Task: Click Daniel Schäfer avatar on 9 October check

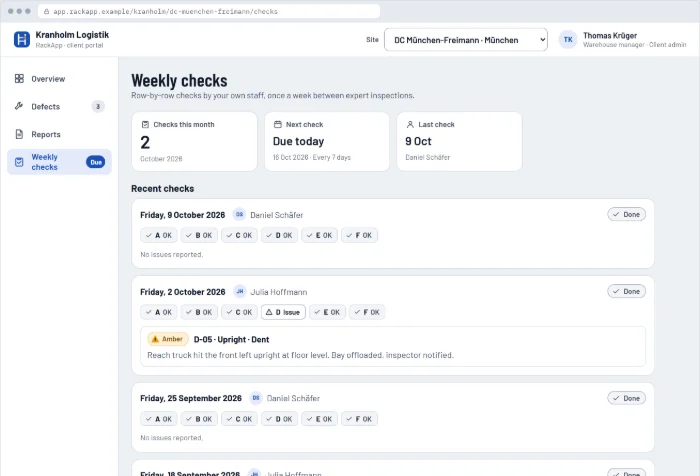Action: (239, 214)
